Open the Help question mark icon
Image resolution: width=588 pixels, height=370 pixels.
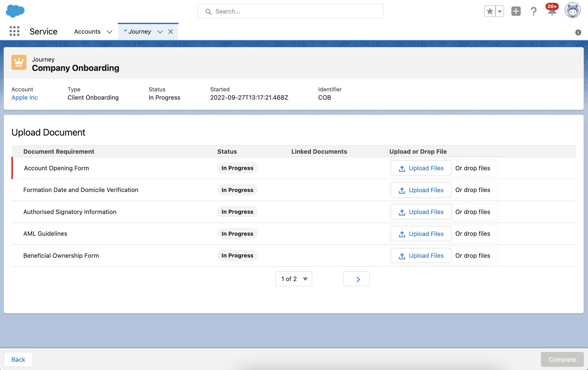[533, 11]
